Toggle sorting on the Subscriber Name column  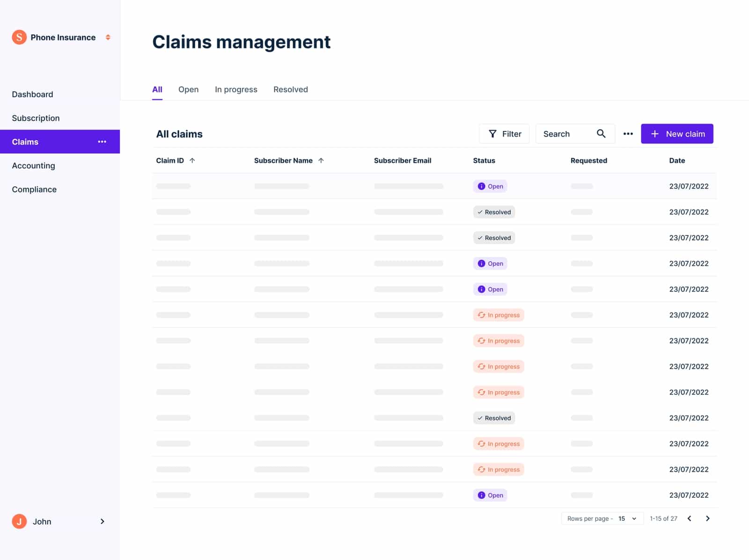[x=322, y=160]
